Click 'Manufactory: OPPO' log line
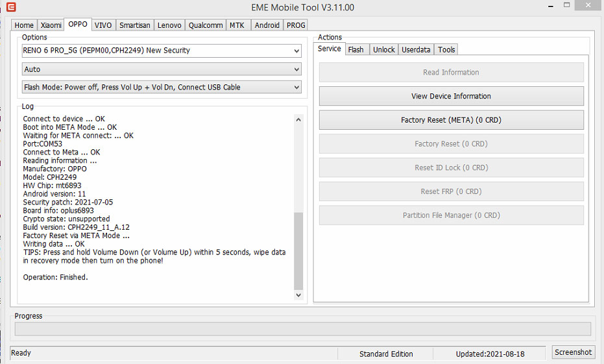The width and height of the screenshot is (604, 364). (x=54, y=169)
